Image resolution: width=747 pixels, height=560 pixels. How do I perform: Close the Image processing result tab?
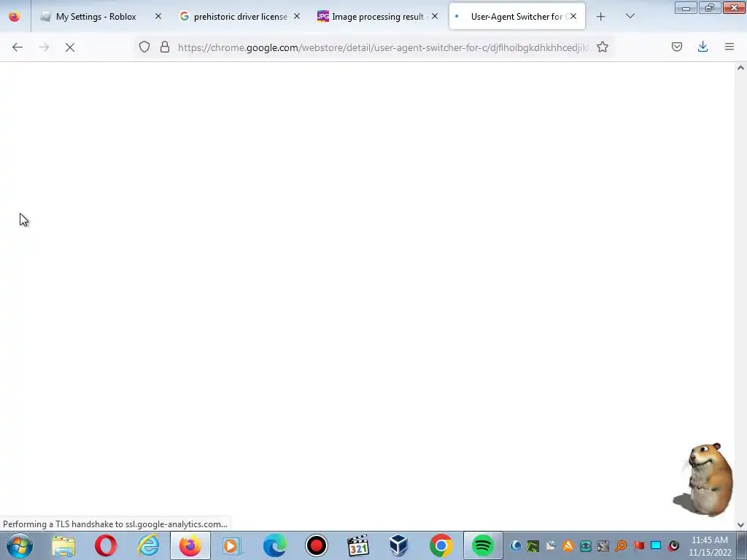[x=435, y=16]
